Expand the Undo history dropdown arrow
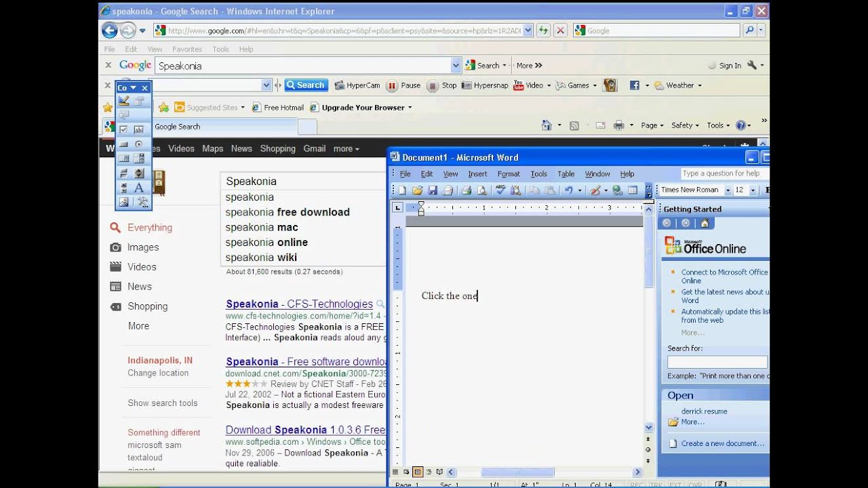The width and height of the screenshot is (868, 488). pos(580,190)
